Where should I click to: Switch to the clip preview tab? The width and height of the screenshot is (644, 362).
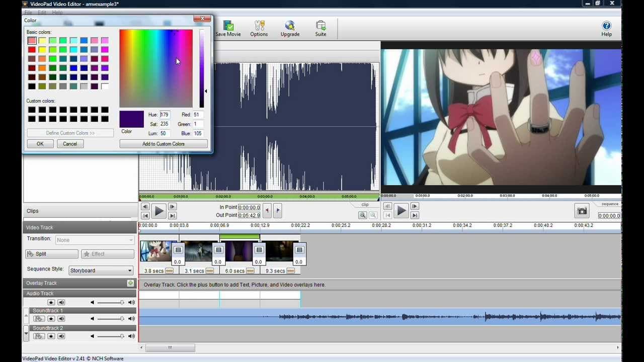pos(365,205)
